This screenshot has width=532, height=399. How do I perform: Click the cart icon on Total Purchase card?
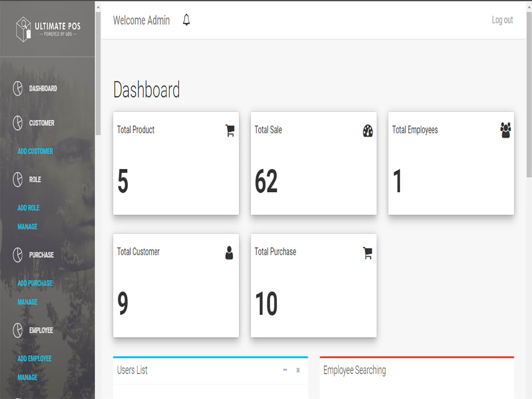coord(368,253)
